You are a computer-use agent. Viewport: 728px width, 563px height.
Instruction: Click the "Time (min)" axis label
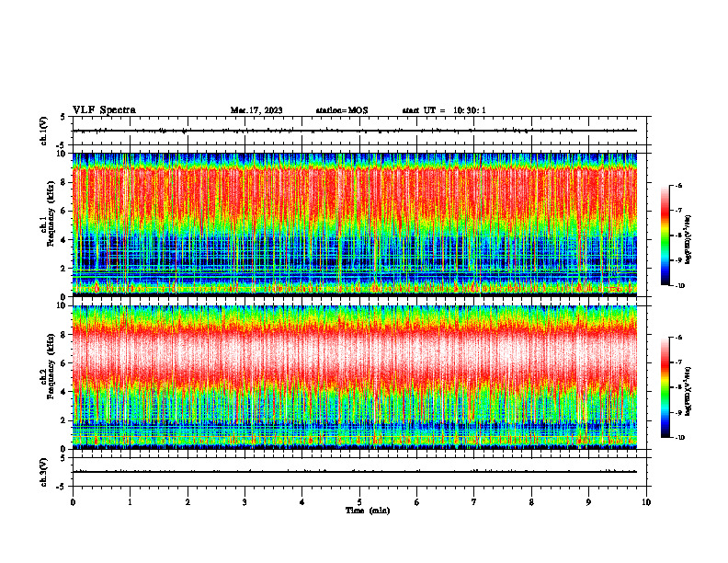click(x=368, y=511)
